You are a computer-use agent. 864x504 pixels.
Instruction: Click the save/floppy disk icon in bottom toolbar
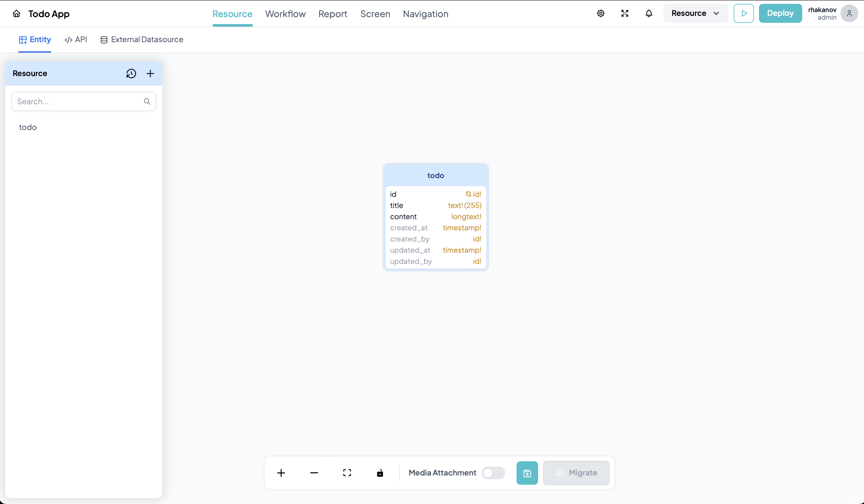(x=527, y=473)
